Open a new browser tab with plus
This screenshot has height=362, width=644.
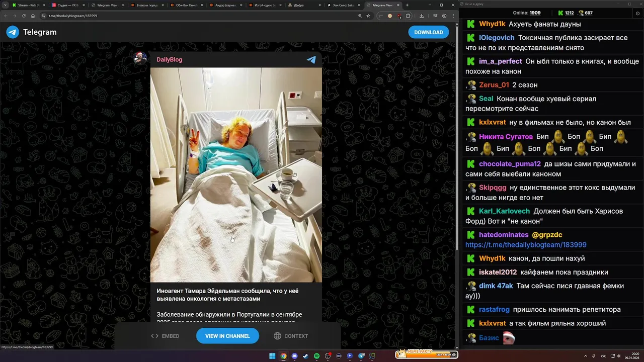[407, 5]
